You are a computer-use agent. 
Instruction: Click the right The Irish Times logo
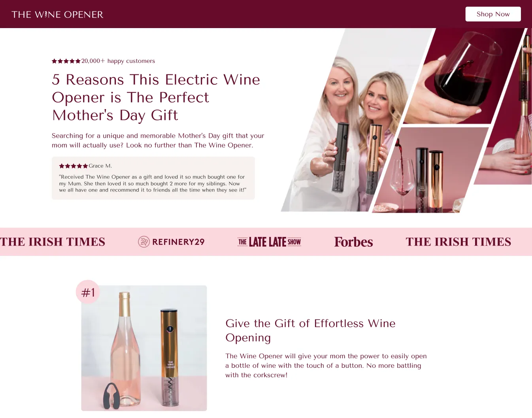coord(458,242)
